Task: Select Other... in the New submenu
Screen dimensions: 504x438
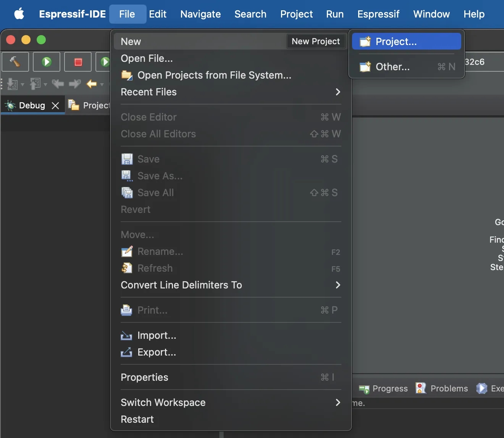Action: [393, 67]
